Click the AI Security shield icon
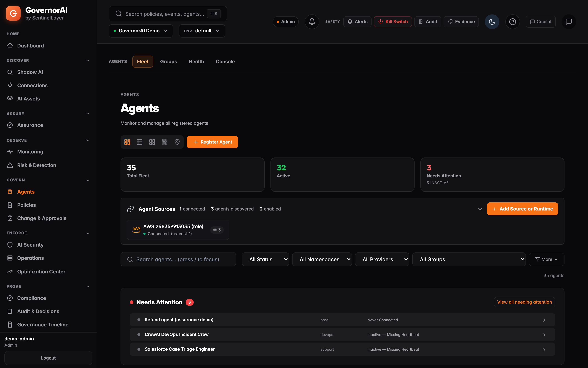 click(10, 245)
